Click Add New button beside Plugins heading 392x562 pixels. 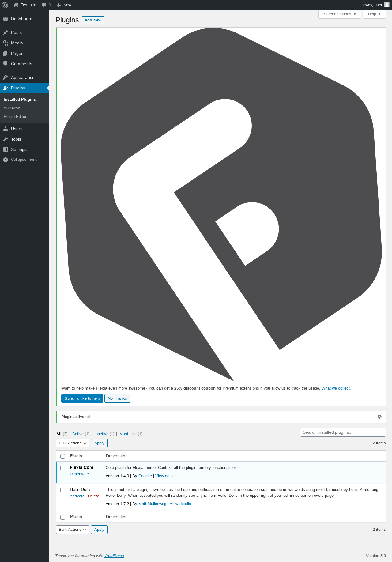click(93, 20)
